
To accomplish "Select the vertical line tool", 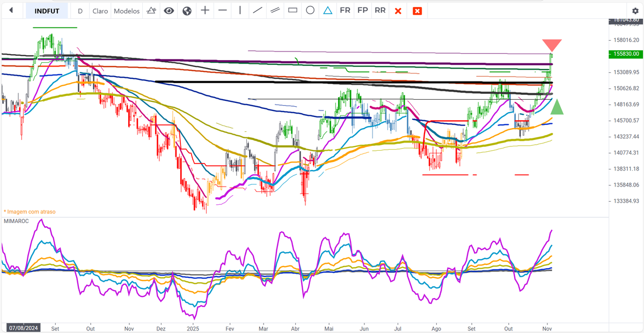I will pos(239,11).
